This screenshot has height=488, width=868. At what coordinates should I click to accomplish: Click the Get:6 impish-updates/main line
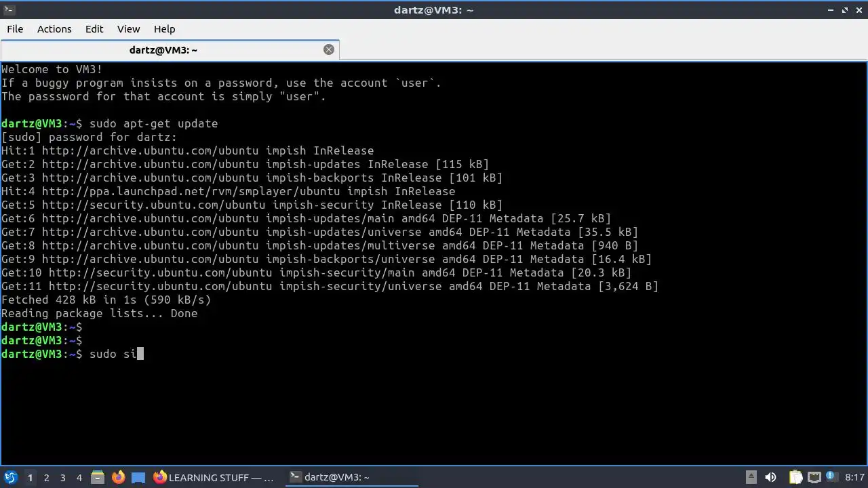pyautogui.click(x=306, y=218)
